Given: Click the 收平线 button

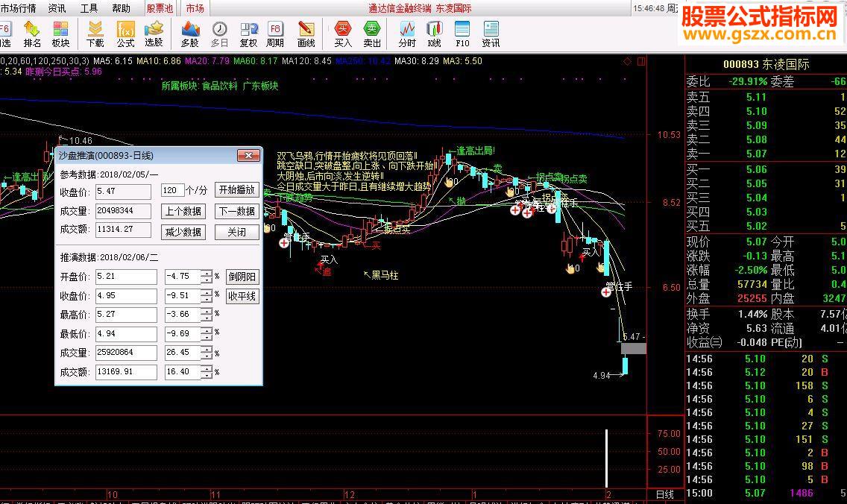Looking at the screenshot, I should tap(242, 296).
